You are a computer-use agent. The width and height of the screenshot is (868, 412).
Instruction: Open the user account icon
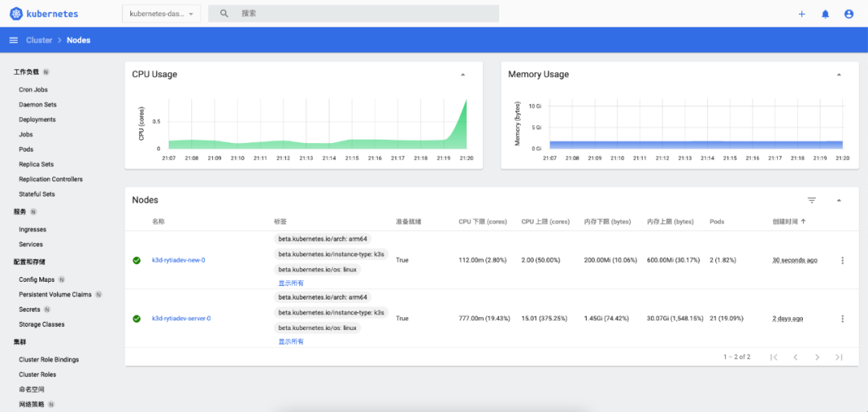click(849, 14)
